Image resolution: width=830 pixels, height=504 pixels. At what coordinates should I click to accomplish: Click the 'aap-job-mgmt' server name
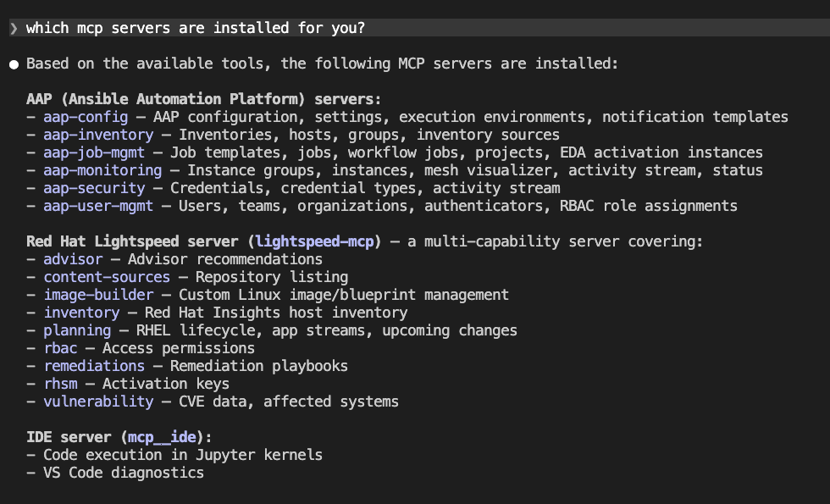pyautogui.click(x=94, y=152)
